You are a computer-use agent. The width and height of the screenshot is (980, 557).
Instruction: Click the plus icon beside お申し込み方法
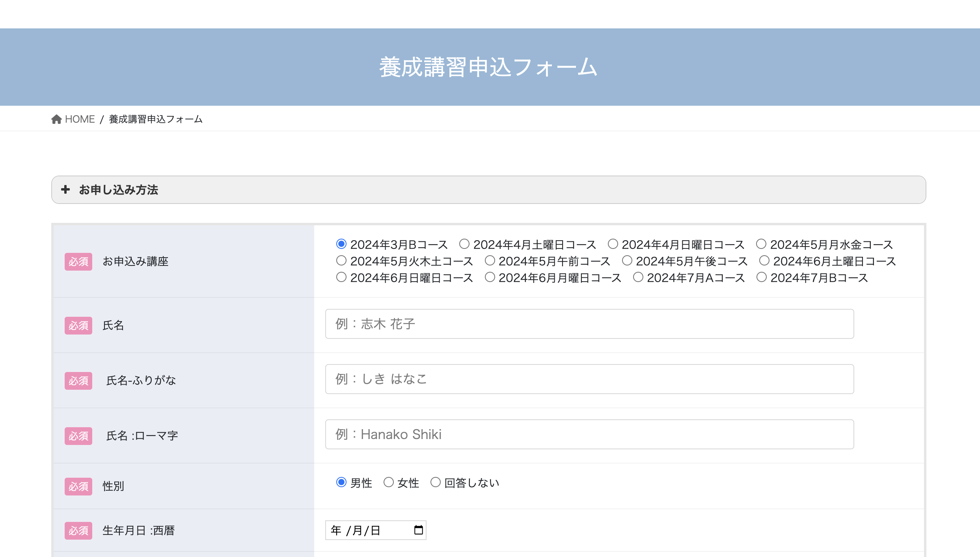click(x=65, y=190)
